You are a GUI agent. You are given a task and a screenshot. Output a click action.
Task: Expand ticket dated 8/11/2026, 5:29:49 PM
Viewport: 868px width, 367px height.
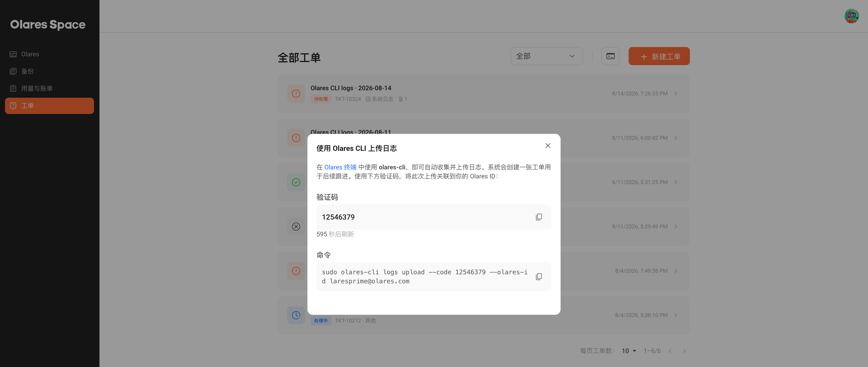[x=676, y=227]
